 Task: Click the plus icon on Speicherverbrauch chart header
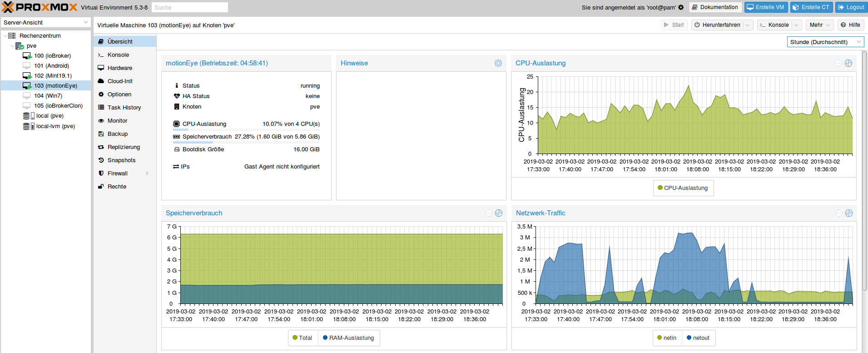click(x=499, y=213)
